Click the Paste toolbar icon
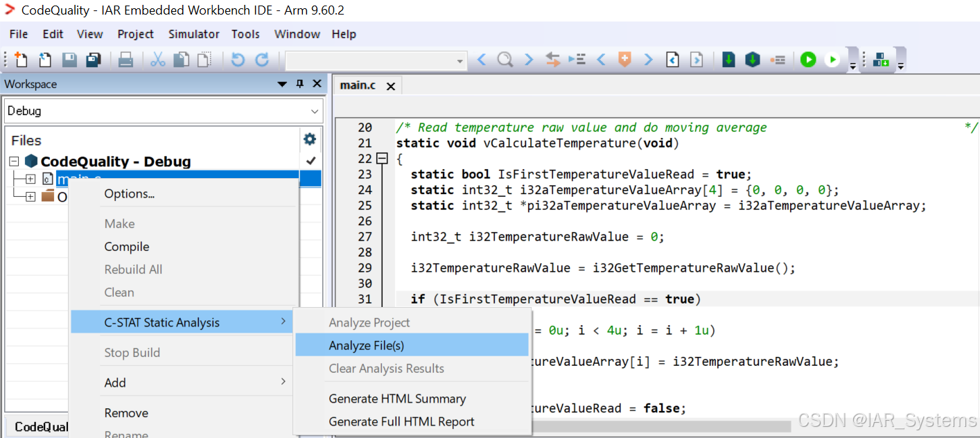 point(204,60)
